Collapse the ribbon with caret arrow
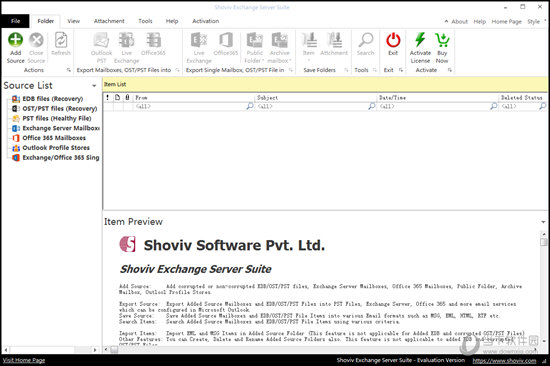Screen dimensions: 550x366 click(446, 21)
